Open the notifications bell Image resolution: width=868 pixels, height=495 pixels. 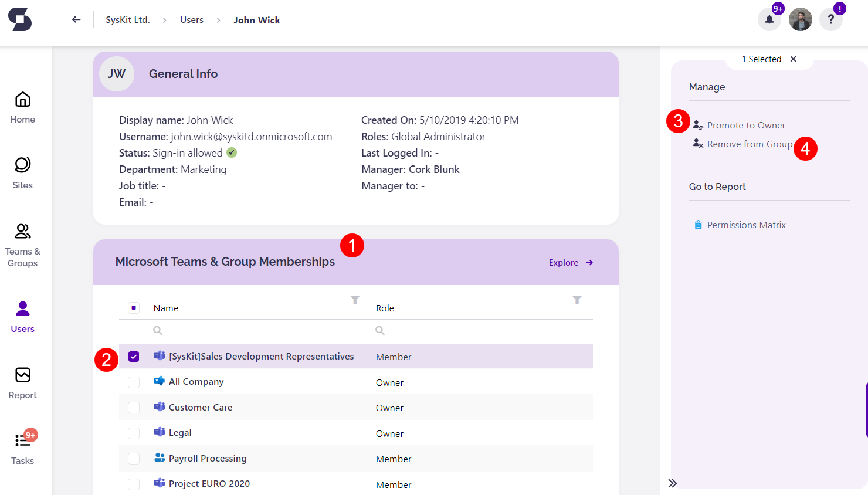pyautogui.click(x=769, y=19)
